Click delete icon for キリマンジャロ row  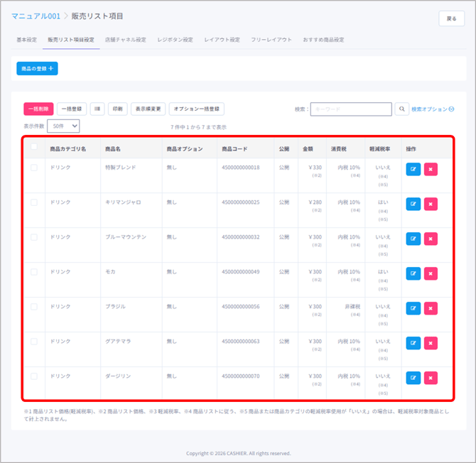click(431, 205)
